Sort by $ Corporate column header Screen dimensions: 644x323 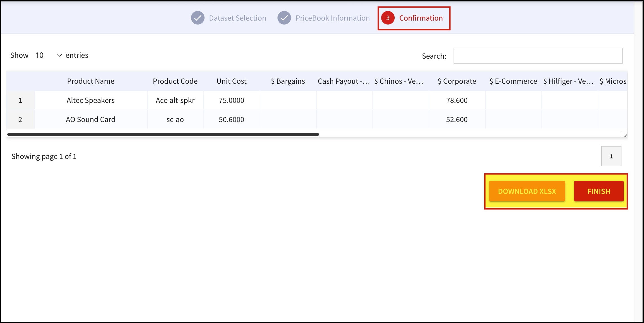[x=457, y=81]
